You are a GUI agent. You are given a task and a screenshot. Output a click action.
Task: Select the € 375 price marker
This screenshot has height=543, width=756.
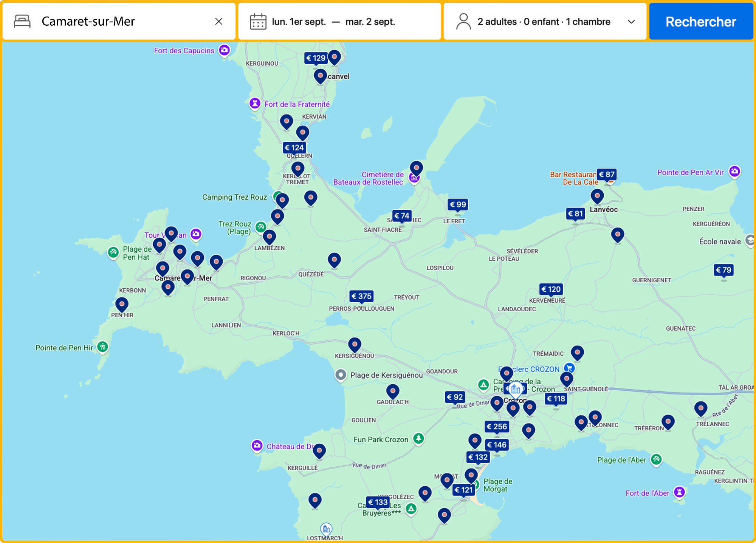tap(361, 296)
